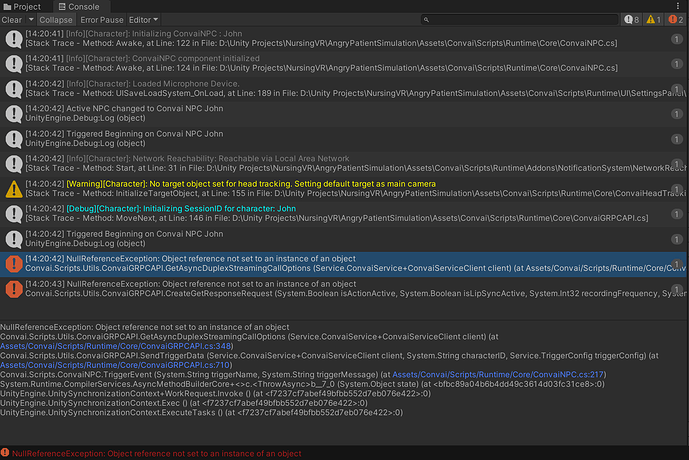Select log 'ConvaiNPC component initialized'
Image resolution: width=689 pixels, height=460 pixels.
tap(343, 64)
